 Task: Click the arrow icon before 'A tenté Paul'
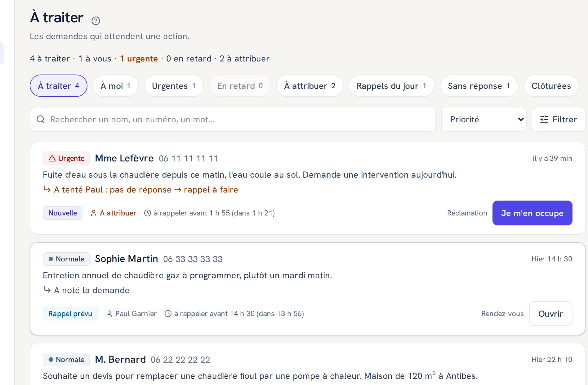[47, 189]
